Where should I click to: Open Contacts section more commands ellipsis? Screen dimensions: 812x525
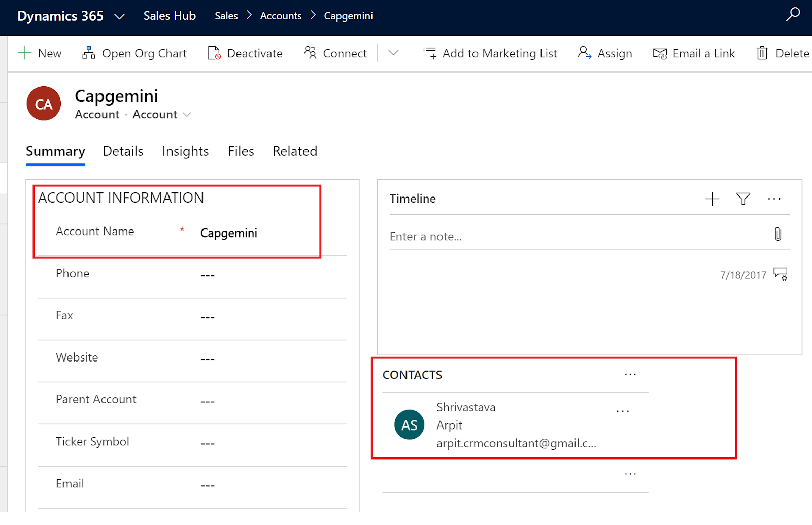(630, 374)
